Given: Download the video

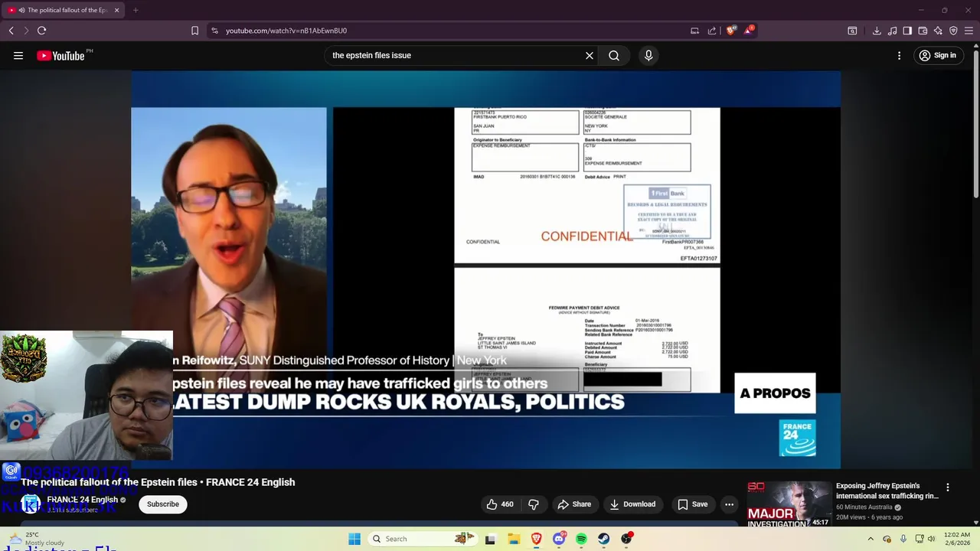Looking at the screenshot, I should click(632, 504).
